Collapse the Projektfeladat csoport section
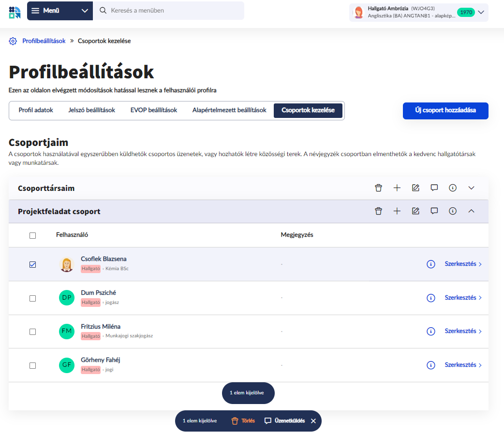The height and width of the screenshot is (434, 504). 472,211
